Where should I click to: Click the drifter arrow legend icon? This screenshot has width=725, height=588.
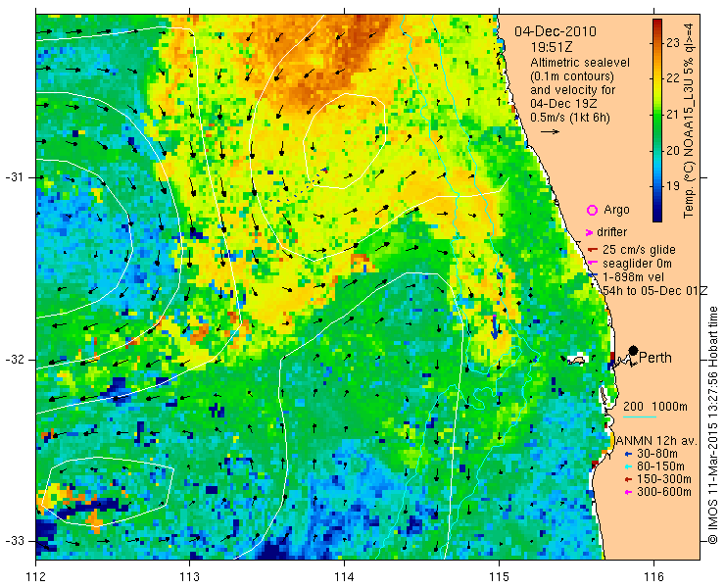(590, 232)
